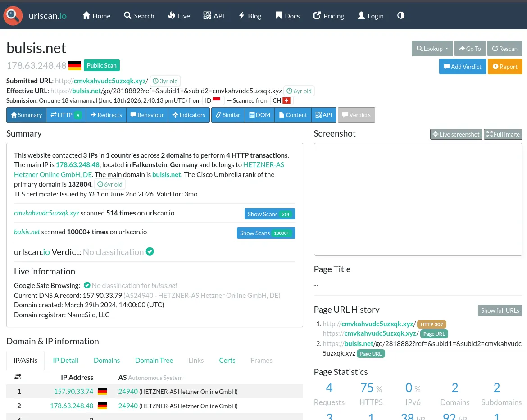Click the Switzerland flag CH badge
This screenshot has width=527, height=420.
click(282, 100)
